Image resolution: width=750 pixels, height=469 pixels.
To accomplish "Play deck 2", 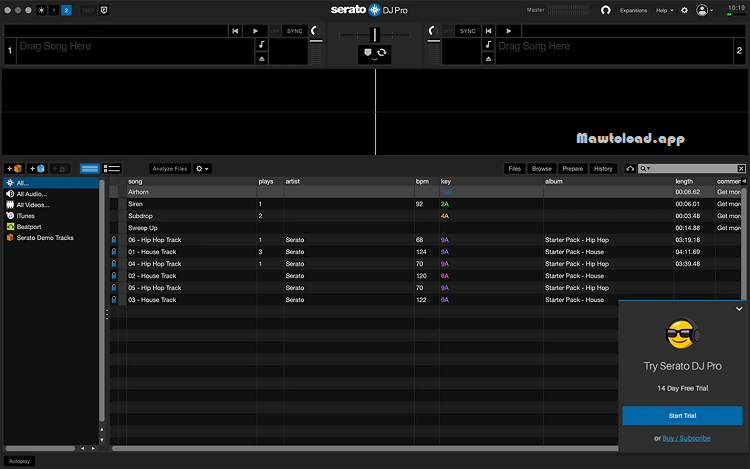I will [508, 31].
